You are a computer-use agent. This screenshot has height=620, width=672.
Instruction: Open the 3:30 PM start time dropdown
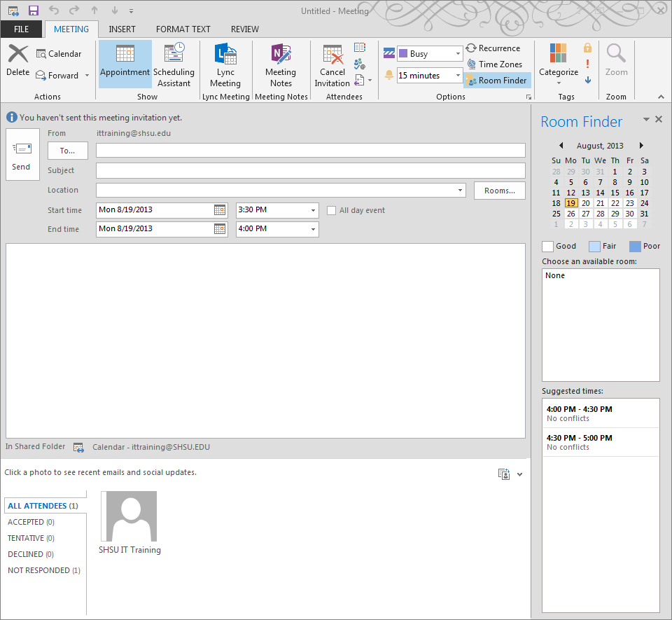[314, 211]
